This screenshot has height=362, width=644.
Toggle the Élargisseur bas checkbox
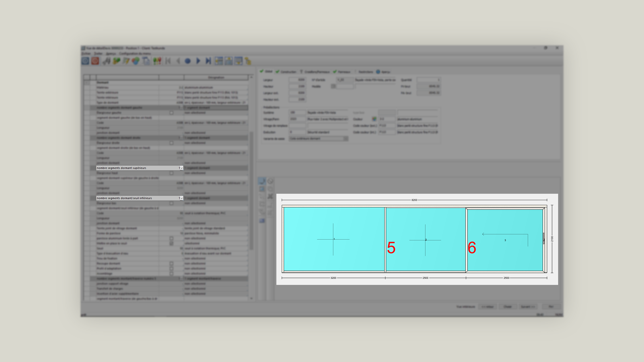[171, 203]
